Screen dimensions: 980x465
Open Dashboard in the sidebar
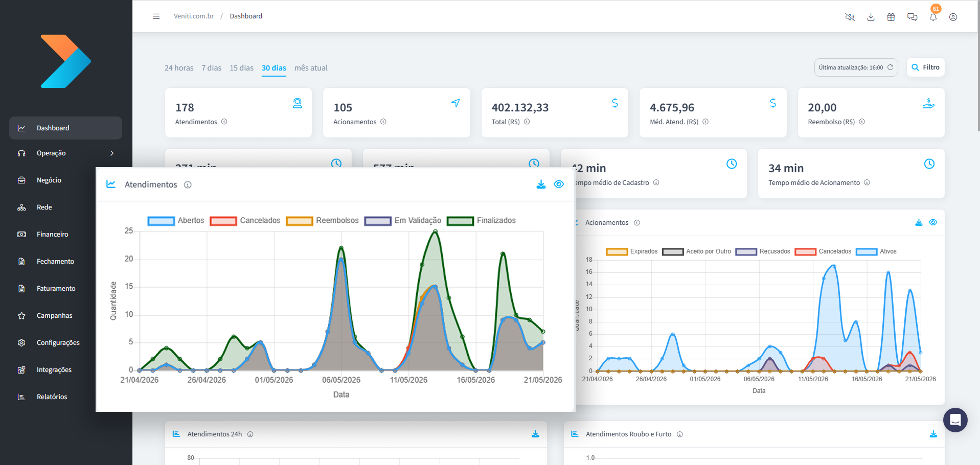pos(65,128)
